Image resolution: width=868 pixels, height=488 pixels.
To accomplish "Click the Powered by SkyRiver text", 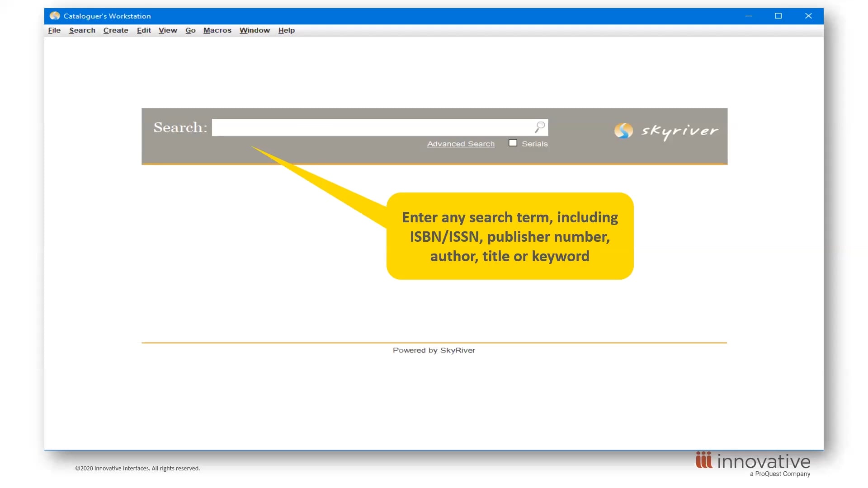I will pos(434,350).
